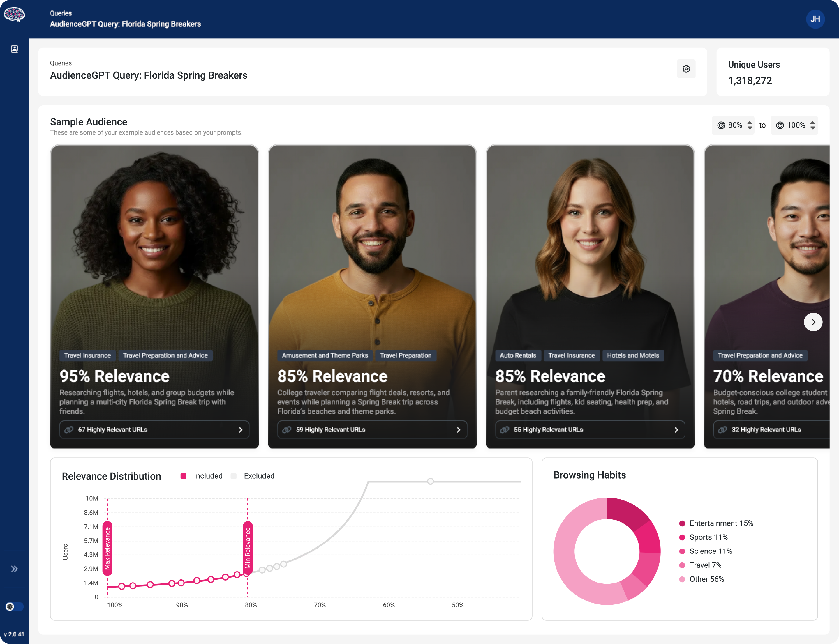The width and height of the screenshot is (839, 644).
Task: Open the contacts sidebar icon
Action: click(14, 49)
